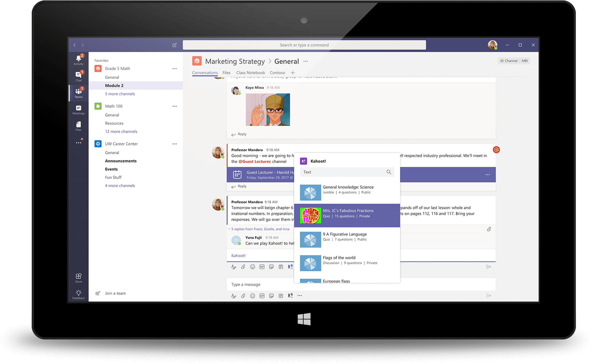Screen dimensions: 590x364
Task: Expand 12 more channels under Math 100
Action: point(121,132)
